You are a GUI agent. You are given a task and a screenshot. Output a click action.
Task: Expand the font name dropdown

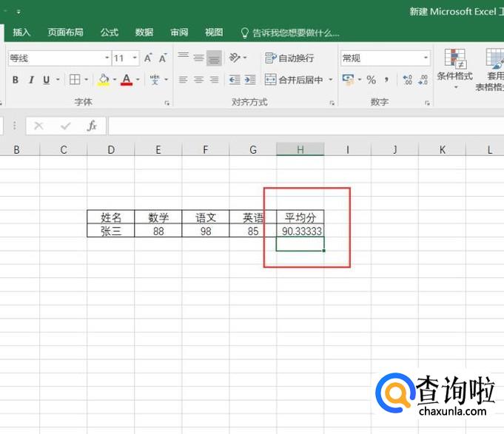pos(103,58)
